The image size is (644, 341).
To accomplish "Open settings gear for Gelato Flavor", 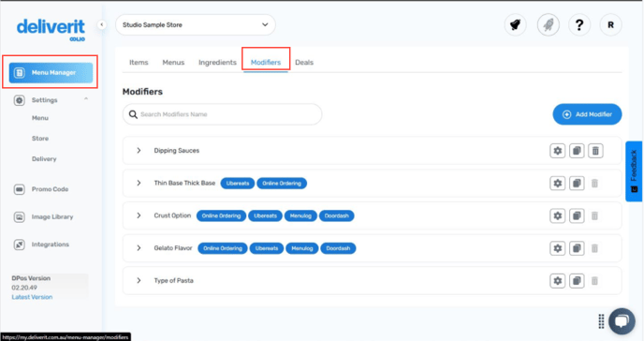I will click(x=557, y=248).
